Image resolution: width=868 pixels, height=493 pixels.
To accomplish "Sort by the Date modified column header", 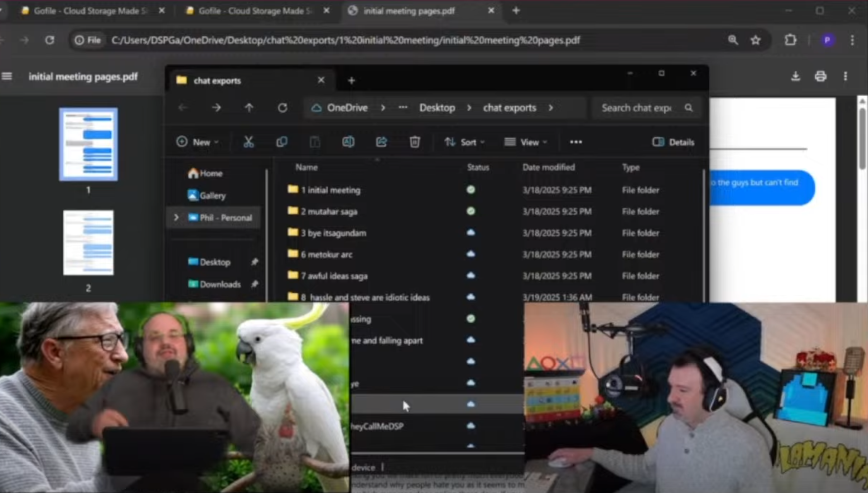I will pos(549,167).
